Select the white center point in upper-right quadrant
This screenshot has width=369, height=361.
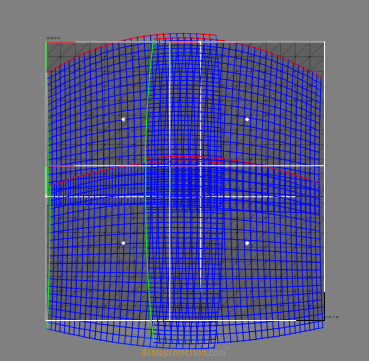[x=247, y=119]
